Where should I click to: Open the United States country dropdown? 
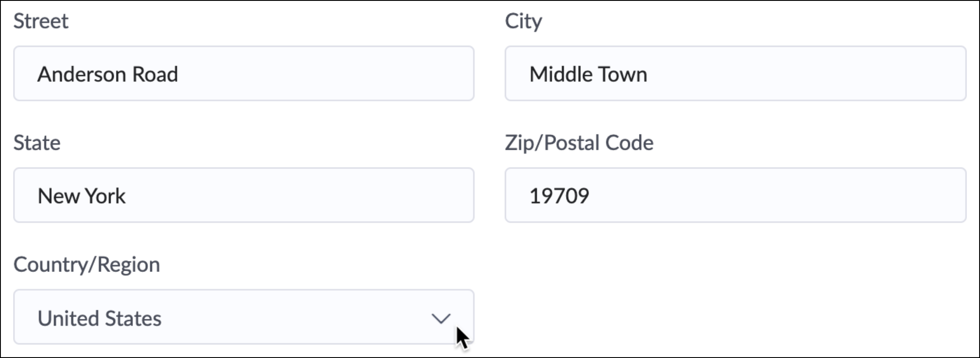click(x=243, y=317)
